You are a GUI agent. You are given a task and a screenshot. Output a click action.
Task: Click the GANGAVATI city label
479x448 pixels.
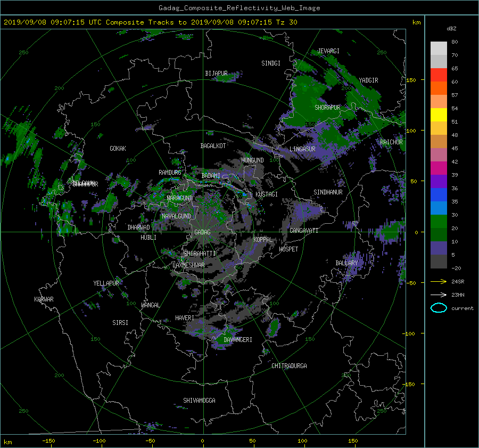pos(304,231)
